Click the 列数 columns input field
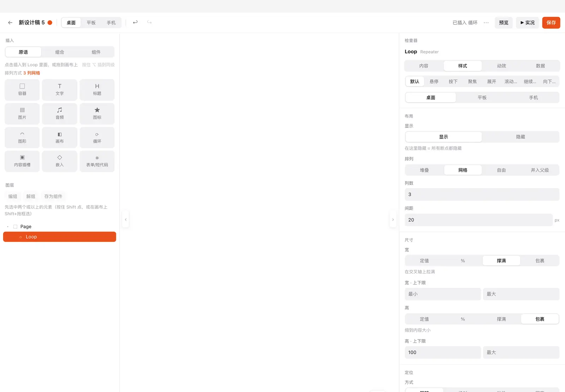The image size is (565, 392). pyautogui.click(x=482, y=194)
